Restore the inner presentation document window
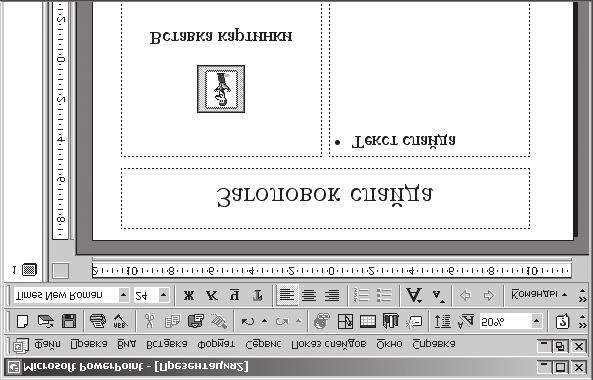 pos(560,346)
